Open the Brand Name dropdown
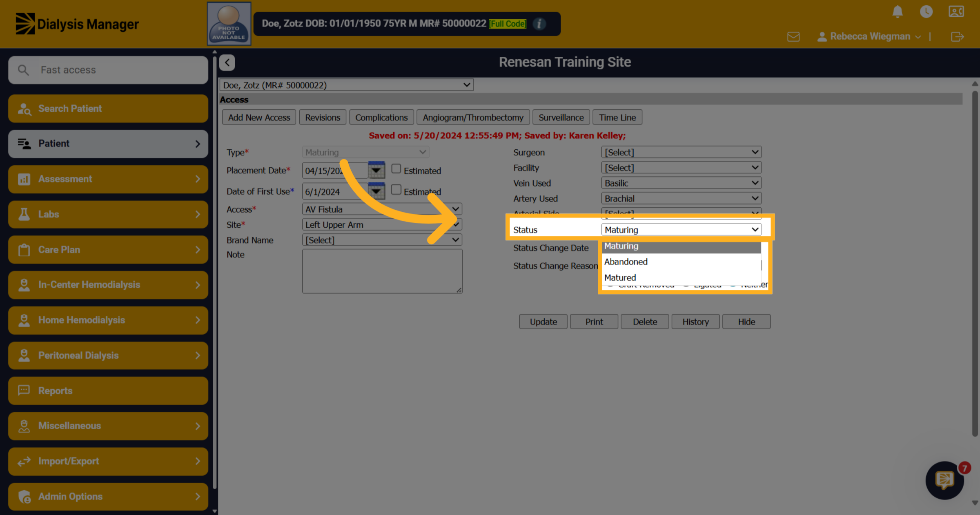The height and width of the screenshot is (515, 980). tap(382, 240)
